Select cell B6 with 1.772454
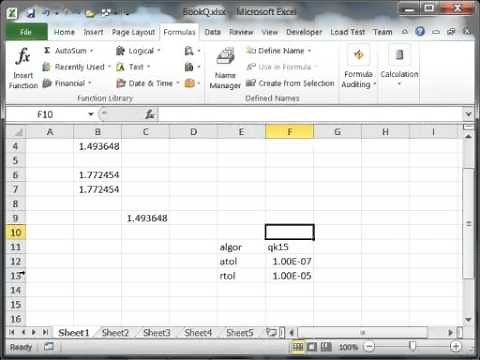Image resolution: width=480 pixels, height=360 pixels. tap(98, 175)
